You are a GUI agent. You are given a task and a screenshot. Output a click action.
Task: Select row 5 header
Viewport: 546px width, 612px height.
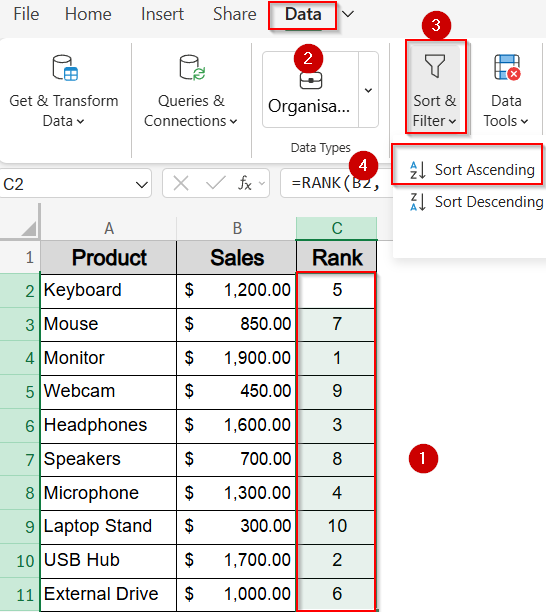point(20,392)
